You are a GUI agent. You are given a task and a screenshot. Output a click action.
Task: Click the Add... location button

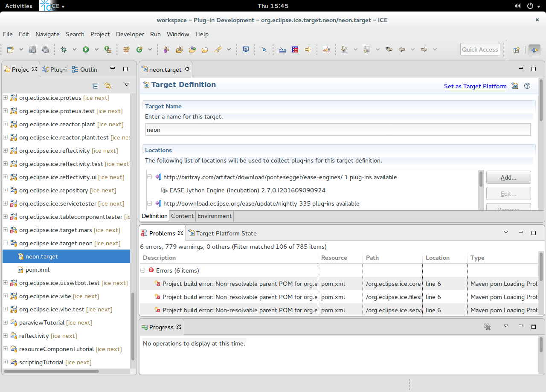[508, 177]
